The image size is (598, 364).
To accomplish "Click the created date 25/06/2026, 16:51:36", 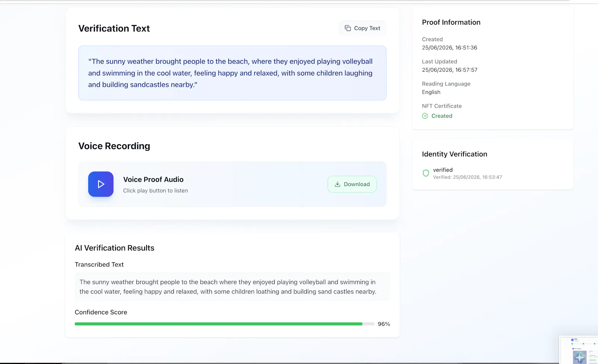I will coord(450,47).
